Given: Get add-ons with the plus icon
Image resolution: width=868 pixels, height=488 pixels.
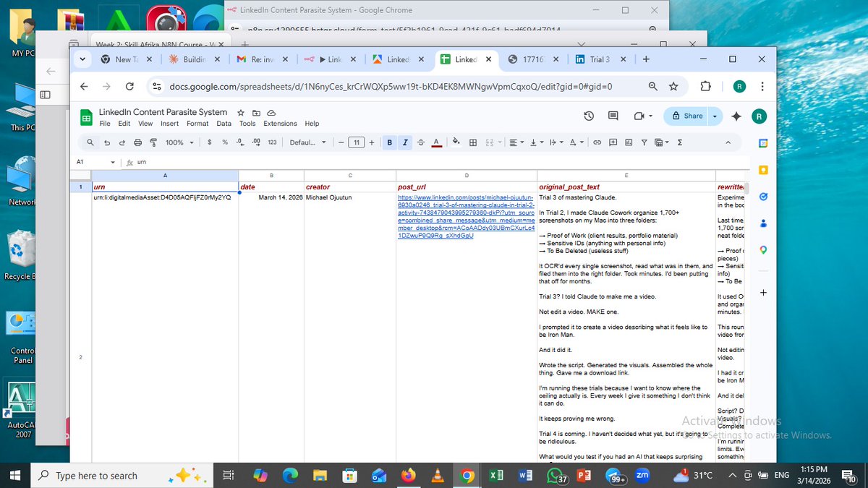Looking at the screenshot, I should [x=763, y=293].
